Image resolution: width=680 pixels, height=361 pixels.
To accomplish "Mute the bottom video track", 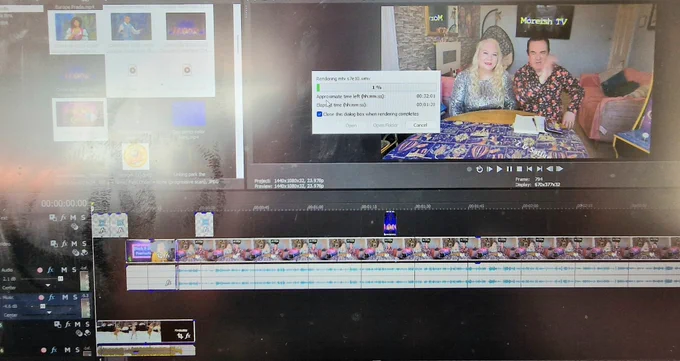I will point(78,324).
